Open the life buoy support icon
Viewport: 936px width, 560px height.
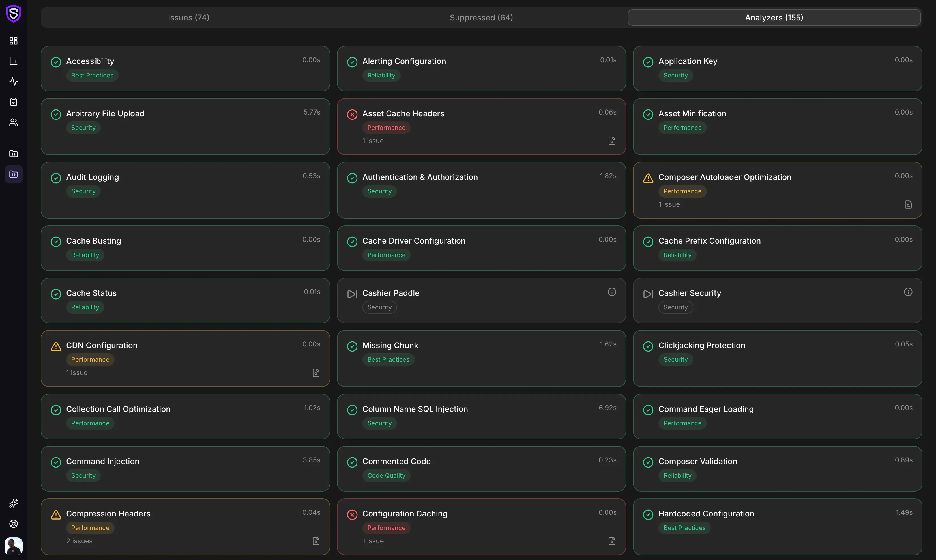[14, 524]
